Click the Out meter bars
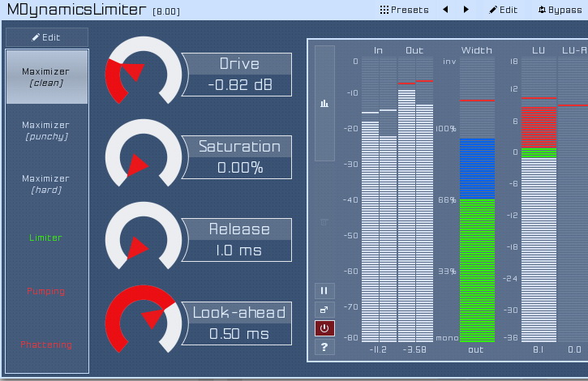 coord(415,199)
